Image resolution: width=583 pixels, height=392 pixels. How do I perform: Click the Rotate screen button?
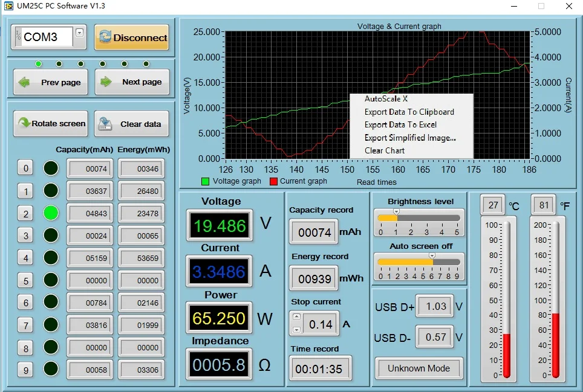(x=51, y=123)
